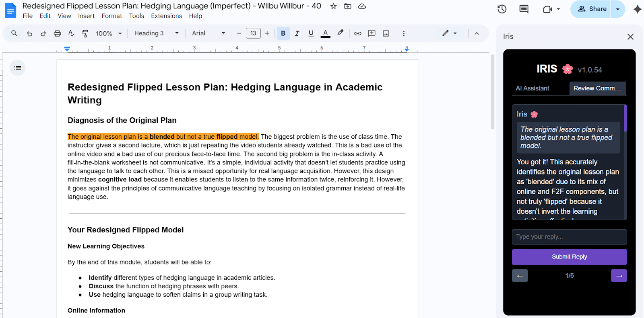Viewport: 644px width, 318px height.
Task: Show document outline icon
Action: 18,68
